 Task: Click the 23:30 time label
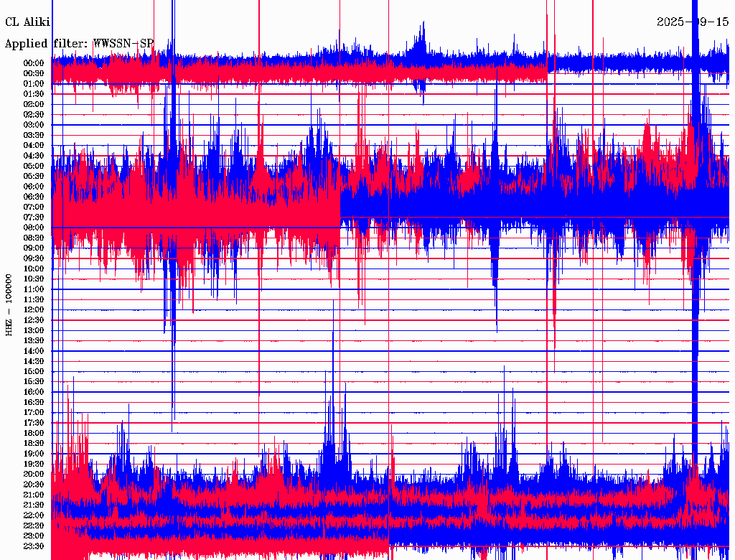point(34,546)
